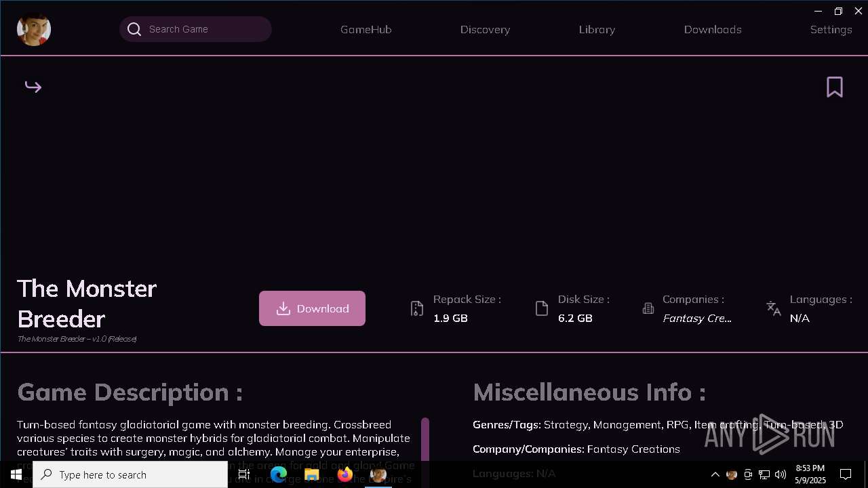Click the back arrow icon
The width and height of the screenshot is (868, 488).
coord(33,87)
